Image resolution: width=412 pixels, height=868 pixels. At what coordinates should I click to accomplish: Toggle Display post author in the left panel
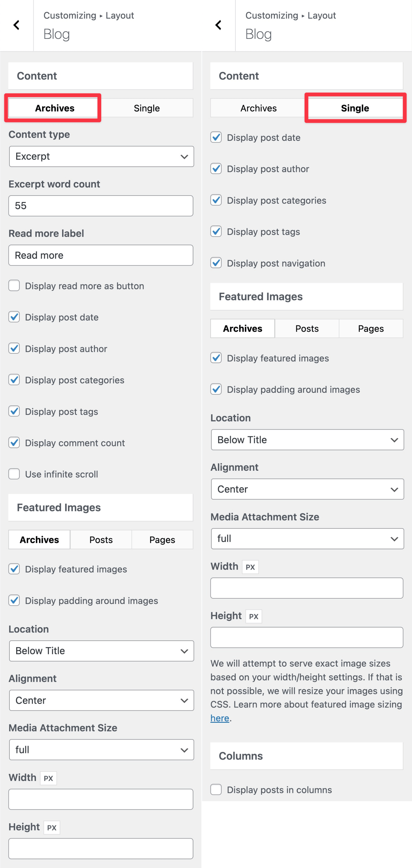pyautogui.click(x=14, y=348)
